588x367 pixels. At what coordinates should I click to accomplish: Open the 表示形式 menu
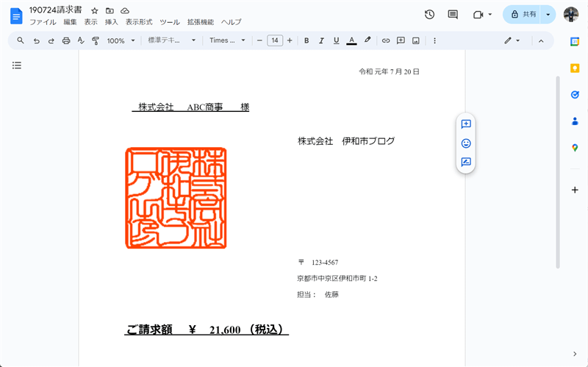pyautogui.click(x=139, y=22)
